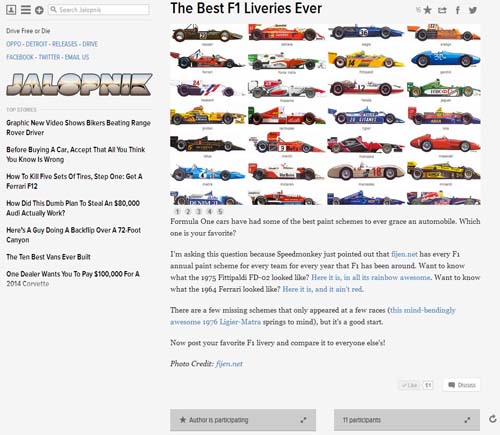Open the user profile icon
The height and width of the screenshot is (435, 500).
(11, 10)
